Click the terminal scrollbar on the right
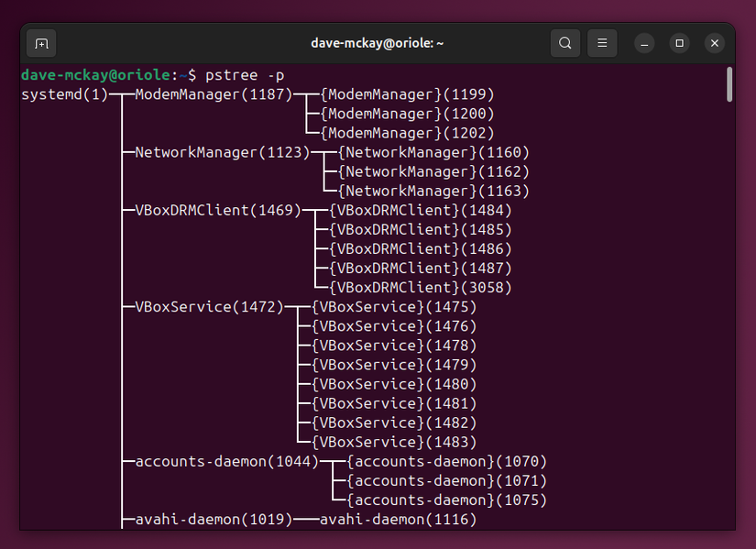756x549 pixels. [730, 82]
